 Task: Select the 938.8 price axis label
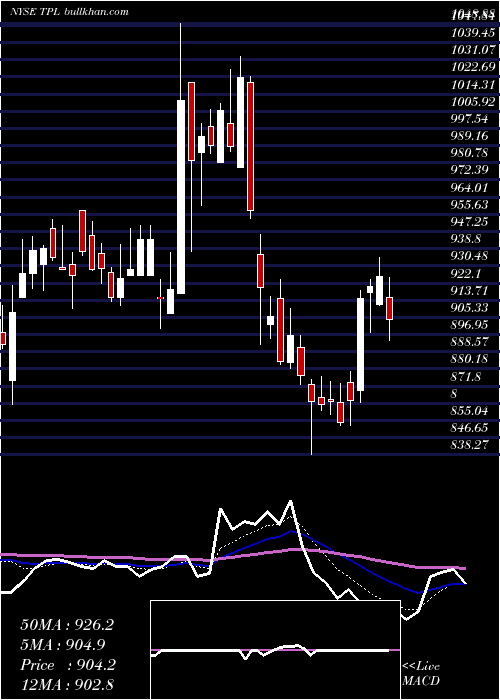(x=467, y=239)
